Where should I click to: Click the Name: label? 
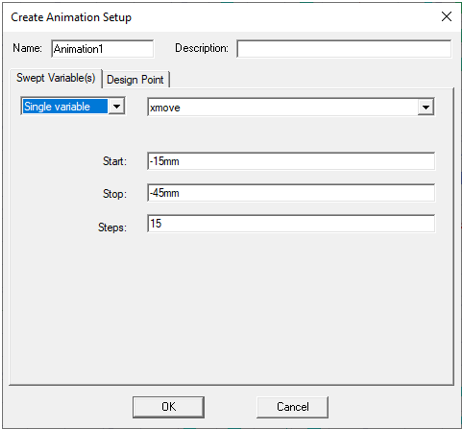click(27, 48)
